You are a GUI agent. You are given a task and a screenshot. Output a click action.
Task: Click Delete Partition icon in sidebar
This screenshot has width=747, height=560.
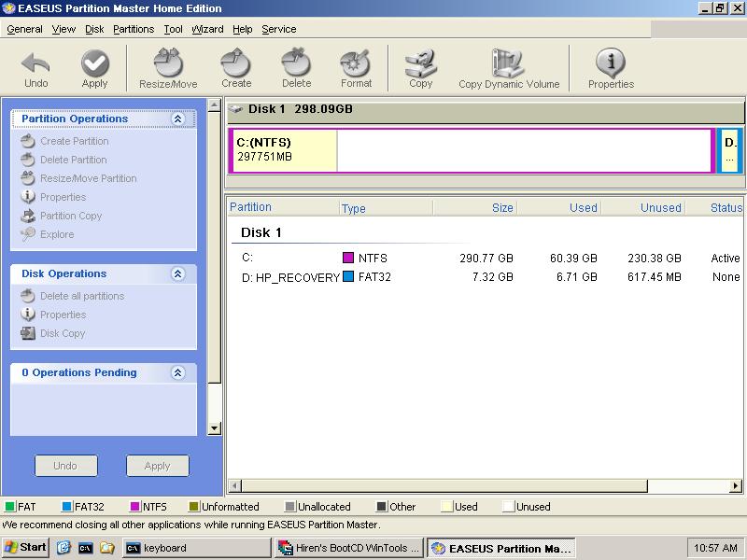click(x=28, y=160)
